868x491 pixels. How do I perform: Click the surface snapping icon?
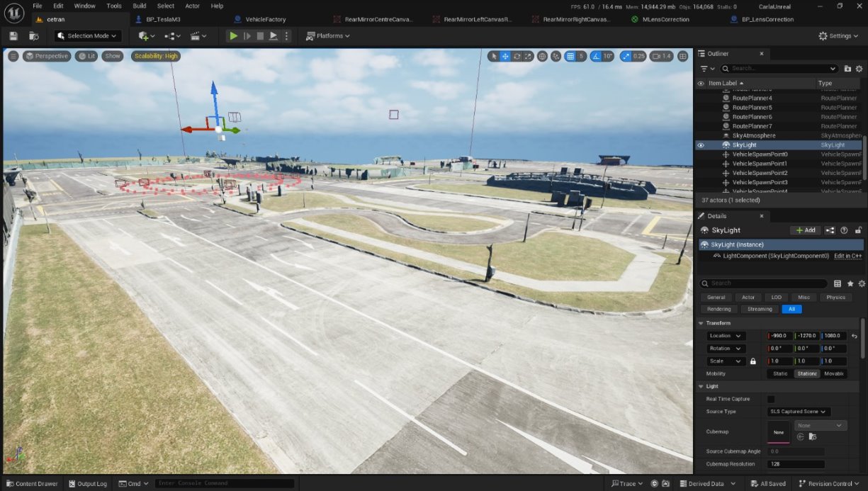(x=542, y=56)
